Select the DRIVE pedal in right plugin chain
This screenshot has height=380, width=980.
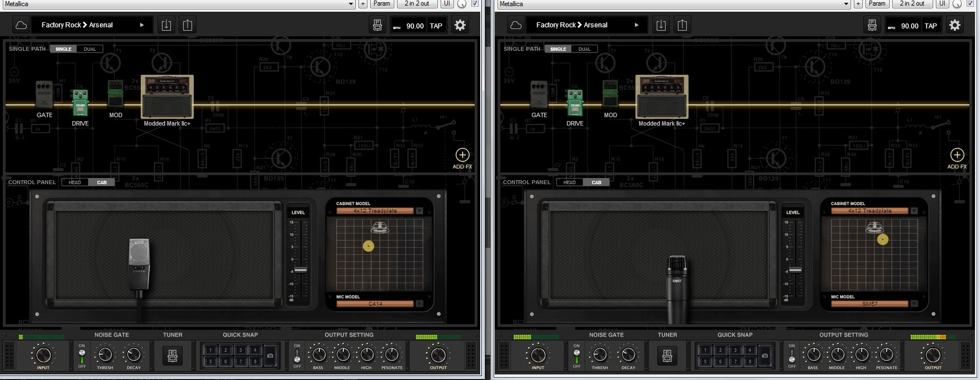[575, 103]
